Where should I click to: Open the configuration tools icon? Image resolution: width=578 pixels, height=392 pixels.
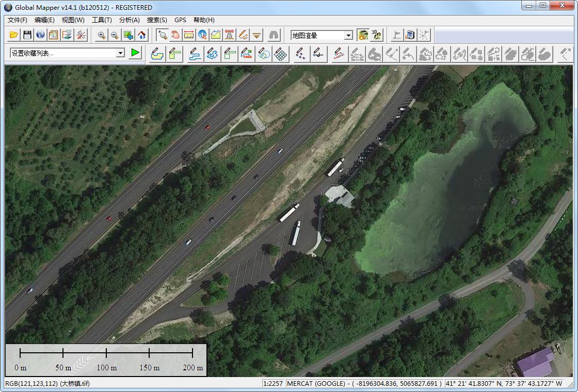(x=81, y=35)
